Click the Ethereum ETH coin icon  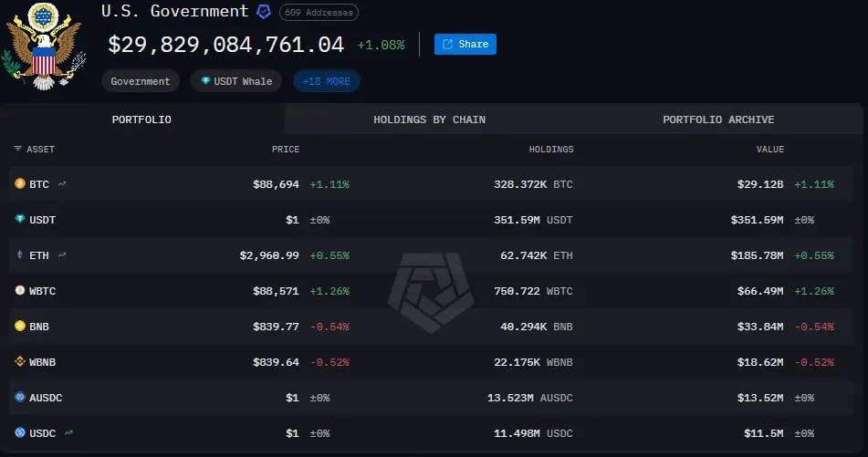(20, 255)
